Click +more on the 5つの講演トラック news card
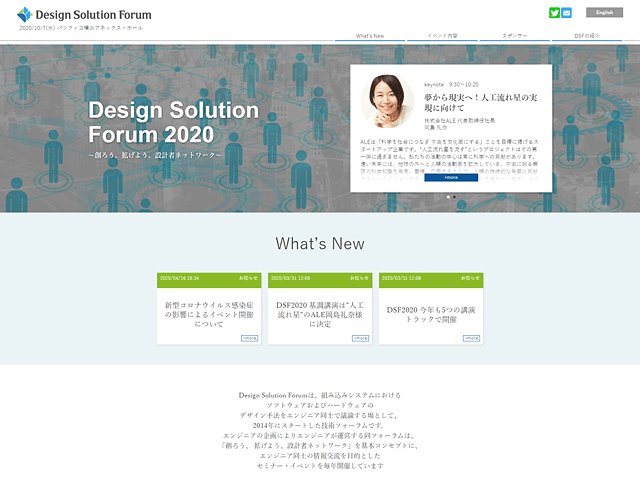 pos(471,338)
